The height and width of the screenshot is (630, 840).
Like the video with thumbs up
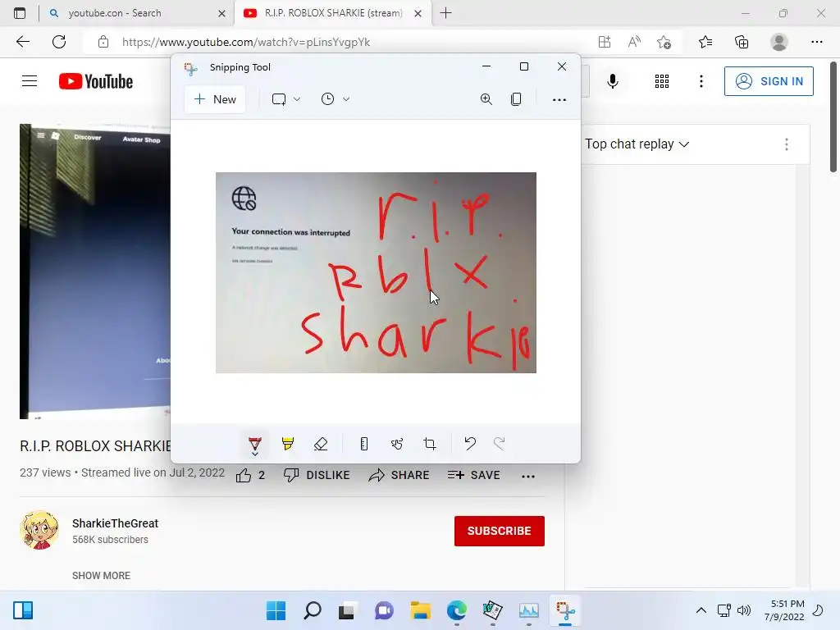coord(250,475)
